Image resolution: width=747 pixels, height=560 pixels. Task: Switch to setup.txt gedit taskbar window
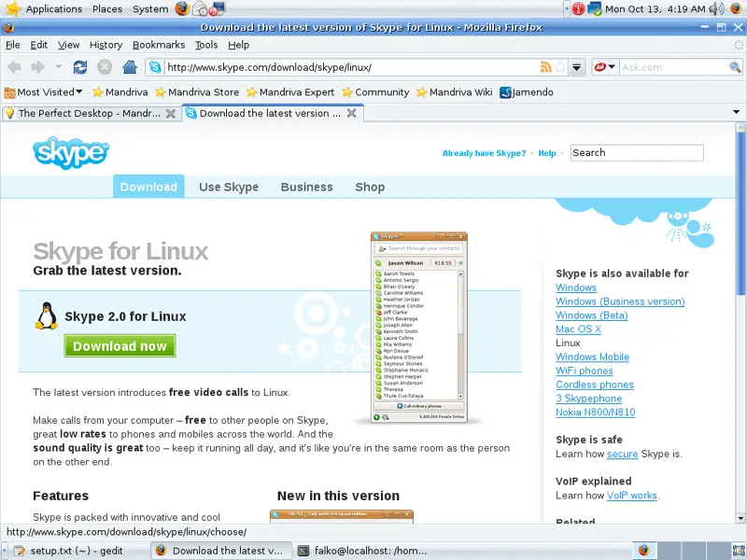tap(77, 551)
